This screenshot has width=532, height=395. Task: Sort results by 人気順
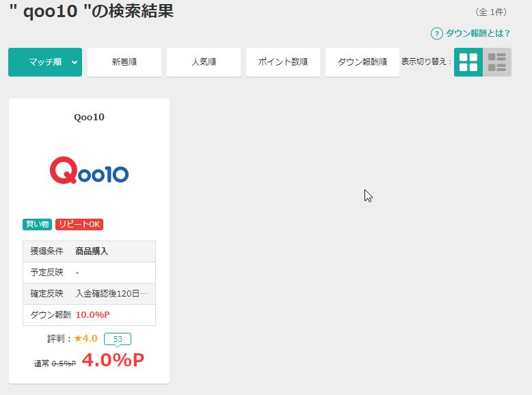tap(204, 62)
